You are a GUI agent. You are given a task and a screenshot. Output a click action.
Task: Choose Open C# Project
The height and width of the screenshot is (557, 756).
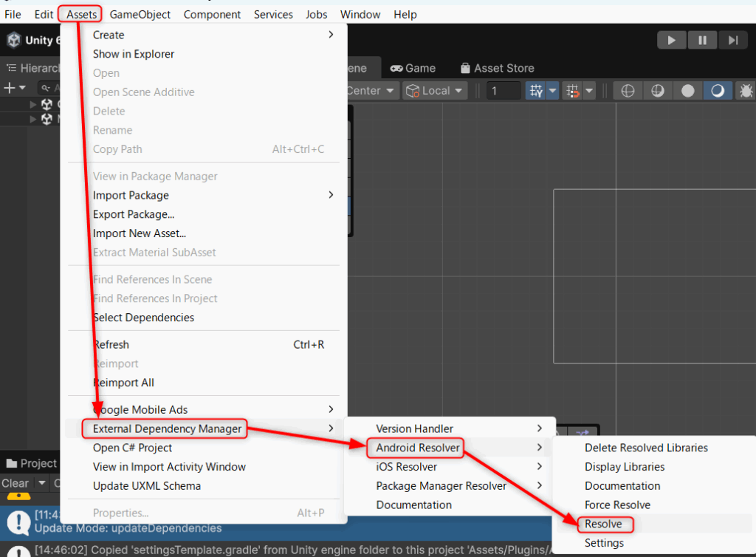(x=204, y=448)
